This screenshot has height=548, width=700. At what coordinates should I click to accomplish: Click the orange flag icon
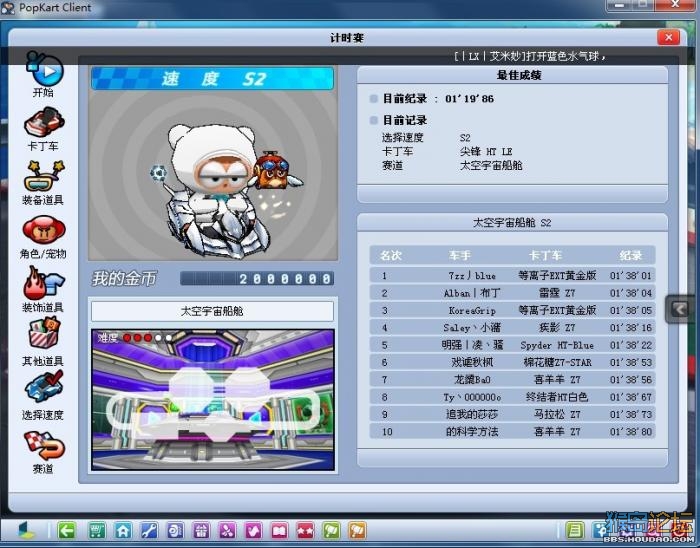tap(357, 531)
